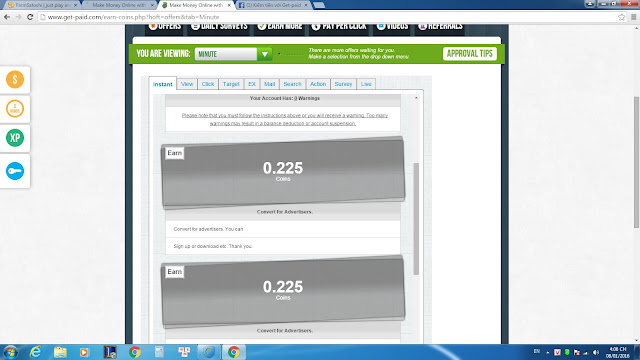Click the network signal tray icon

click(x=586, y=352)
